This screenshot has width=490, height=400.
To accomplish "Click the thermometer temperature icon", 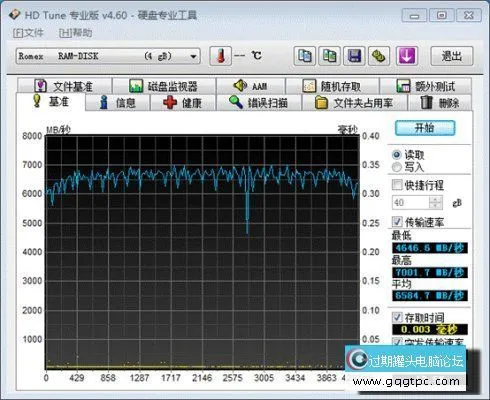I will coord(220,56).
